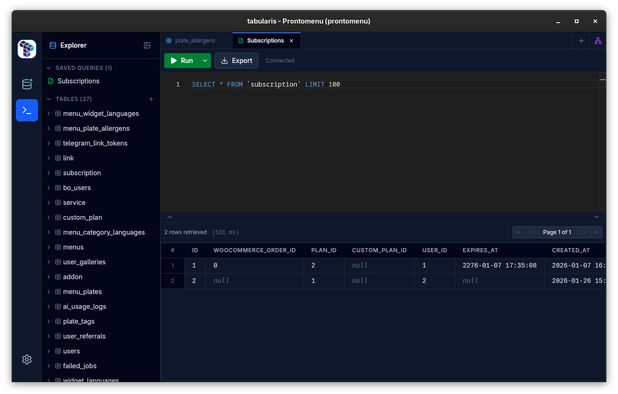
Task: Collapse the Tables section
Action: (49, 99)
